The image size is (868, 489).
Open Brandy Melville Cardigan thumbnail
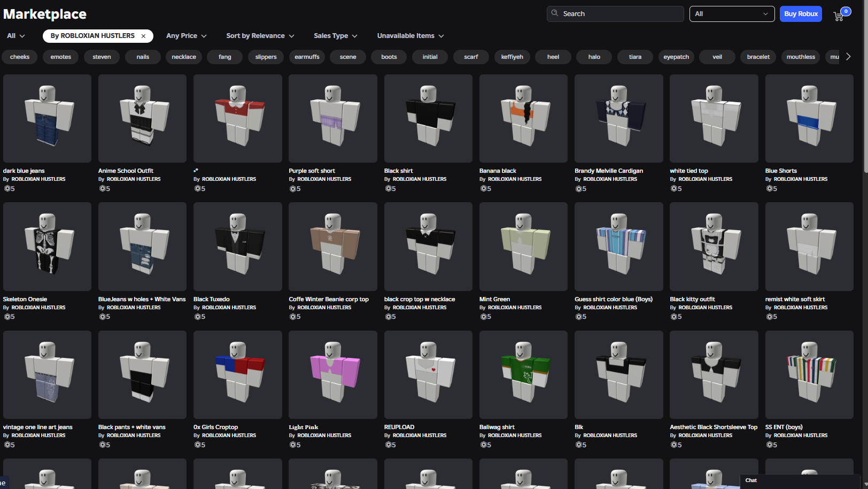coord(619,118)
